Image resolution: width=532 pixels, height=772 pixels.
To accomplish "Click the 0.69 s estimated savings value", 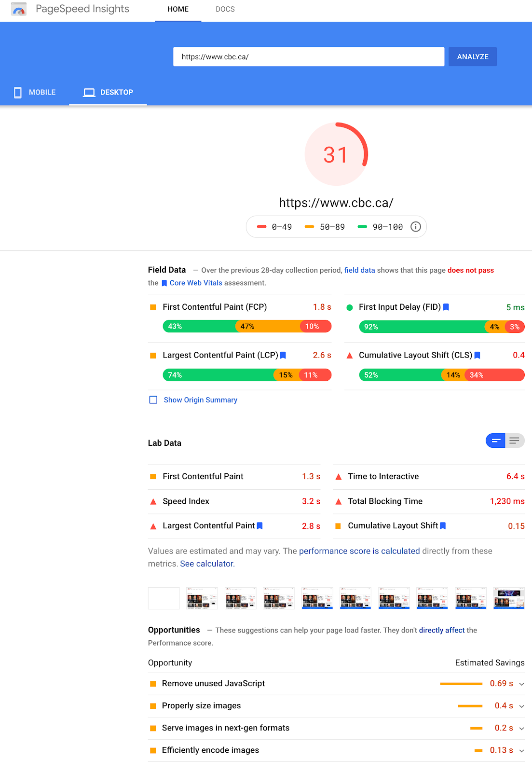I will tap(502, 684).
